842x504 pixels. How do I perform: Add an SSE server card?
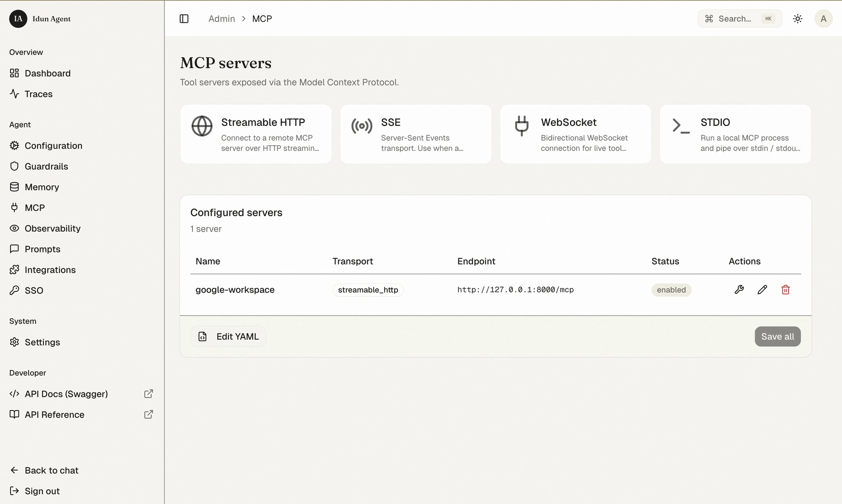(416, 134)
